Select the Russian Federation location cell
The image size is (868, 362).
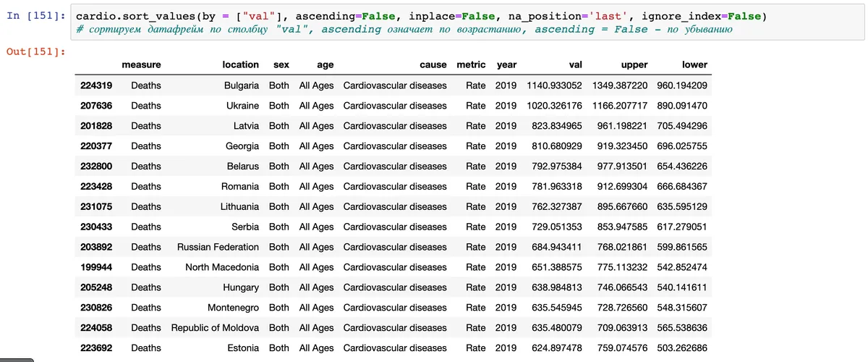pos(218,247)
